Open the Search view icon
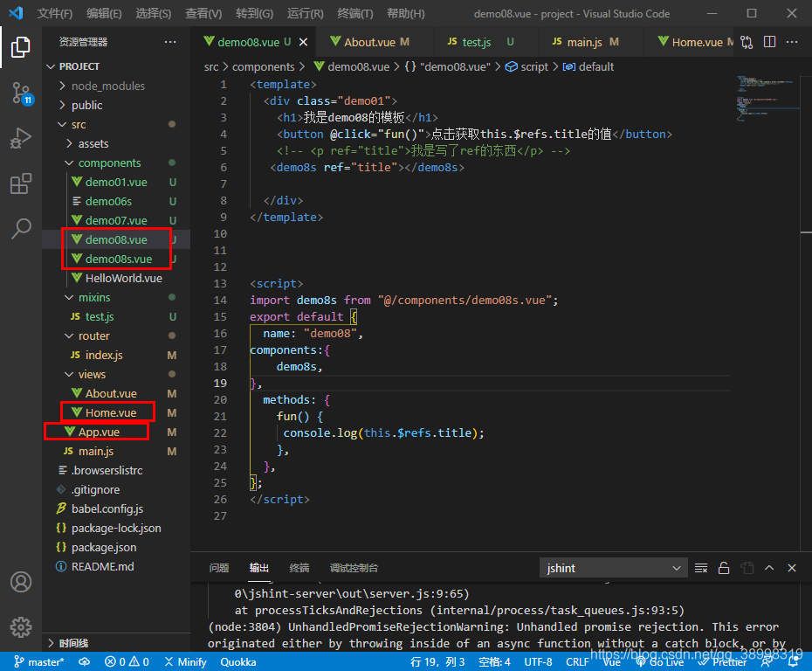Viewport: 812px width, 671px height. (x=21, y=229)
